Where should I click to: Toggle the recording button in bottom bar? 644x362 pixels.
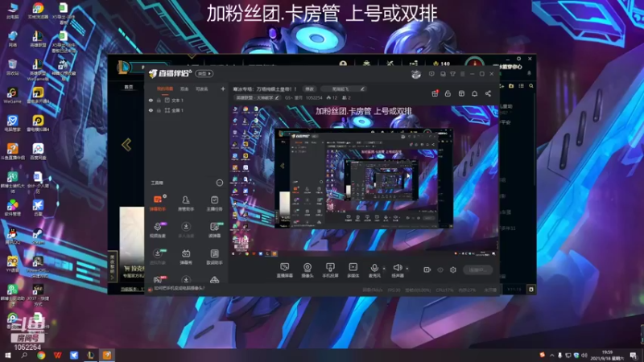427,269
